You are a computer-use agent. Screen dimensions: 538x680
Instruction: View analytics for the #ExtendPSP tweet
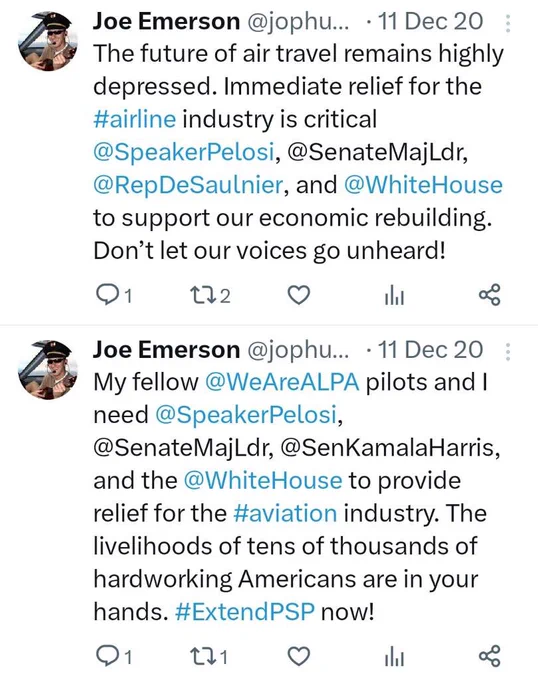(x=395, y=657)
